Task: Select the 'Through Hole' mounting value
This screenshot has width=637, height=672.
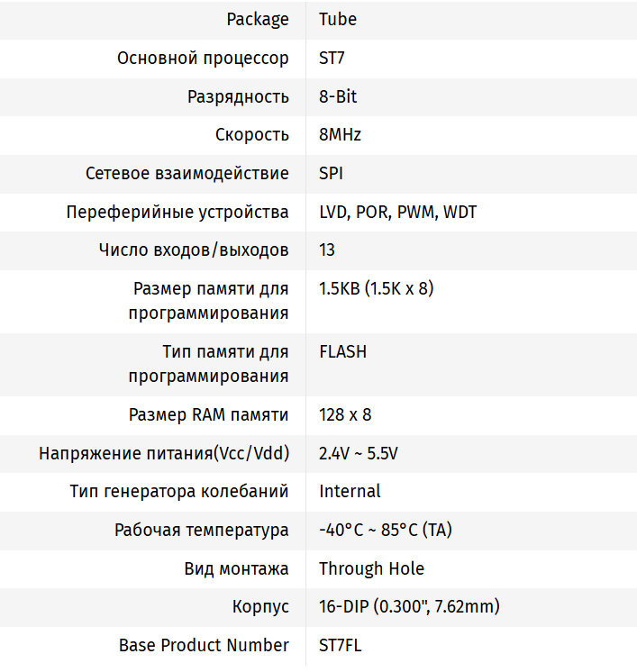Action: click(x=371, y=568)
